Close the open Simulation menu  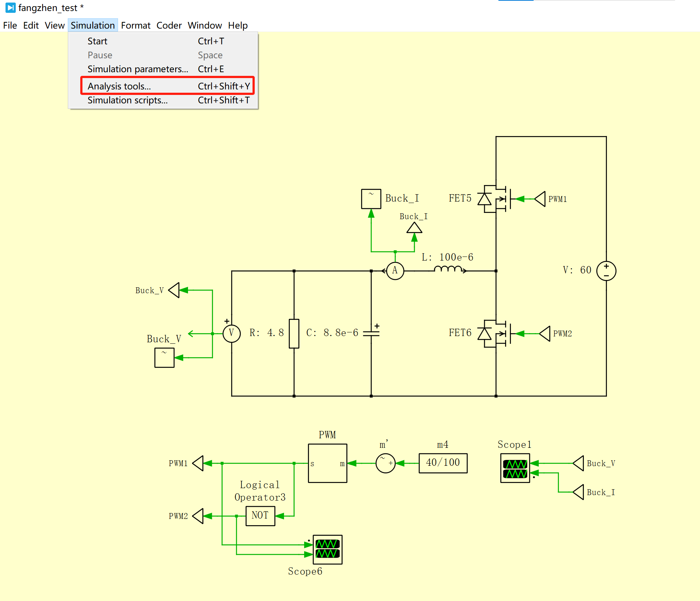pyautogui.click(x=93, y=25)
